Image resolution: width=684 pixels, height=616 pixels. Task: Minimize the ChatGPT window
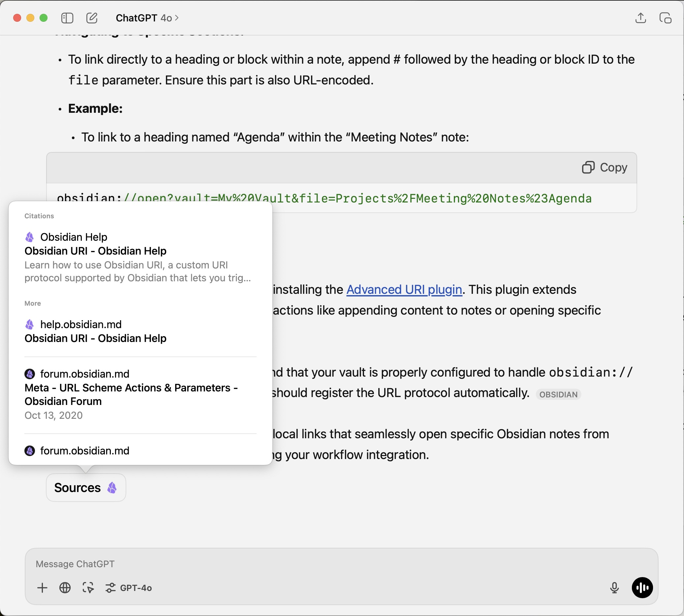coord(30,18)
